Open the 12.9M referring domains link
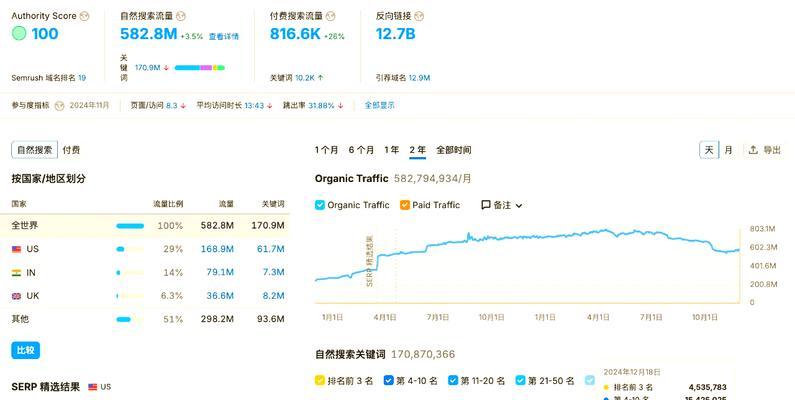This screenshot has height=400, width=795. click(419, 78)
